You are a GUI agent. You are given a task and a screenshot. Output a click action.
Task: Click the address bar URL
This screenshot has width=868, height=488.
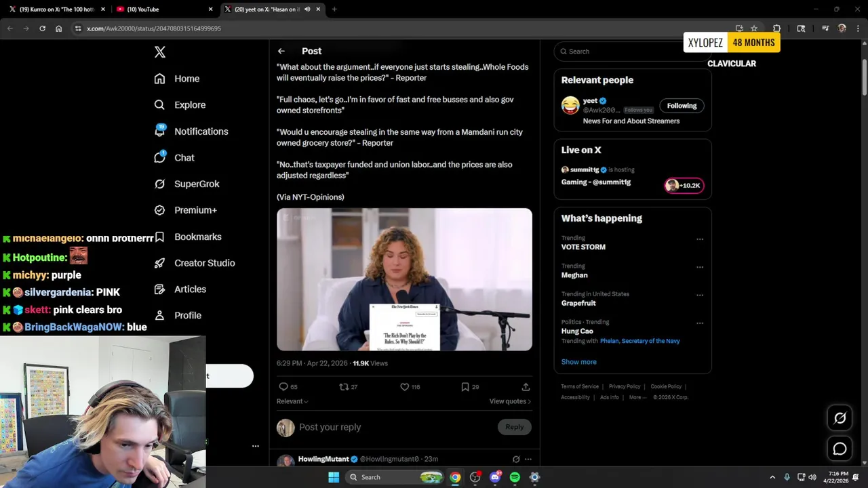pyautogui.click(x=154, y=28)
